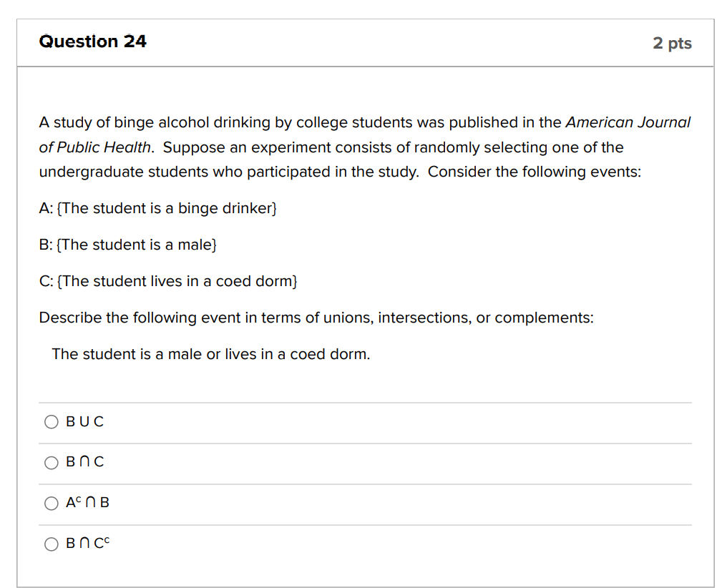Viewport: 727px width, 588px height.
Task: Click event B student is male description line
Action: pos(127,245)
